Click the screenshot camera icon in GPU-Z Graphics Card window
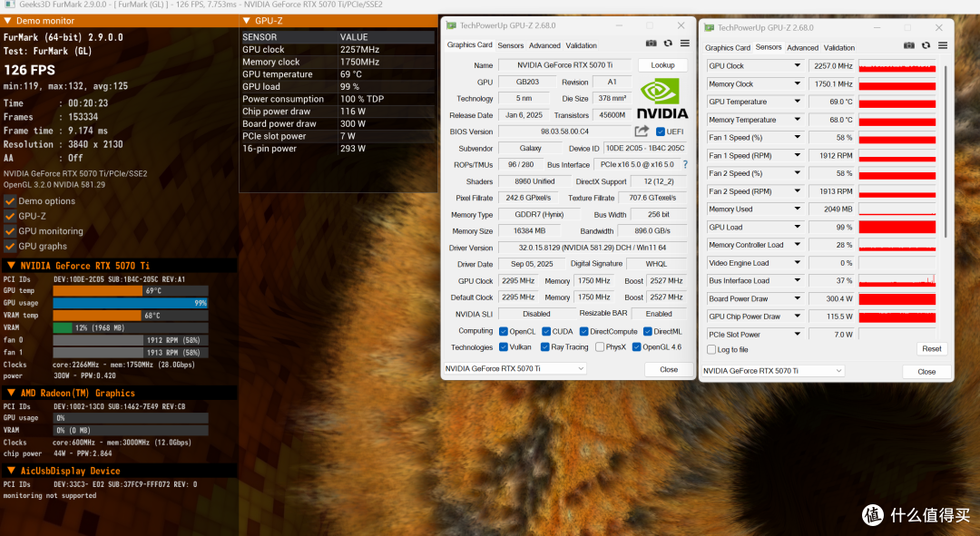Screen dimensions: 980x536 point(652,44)
